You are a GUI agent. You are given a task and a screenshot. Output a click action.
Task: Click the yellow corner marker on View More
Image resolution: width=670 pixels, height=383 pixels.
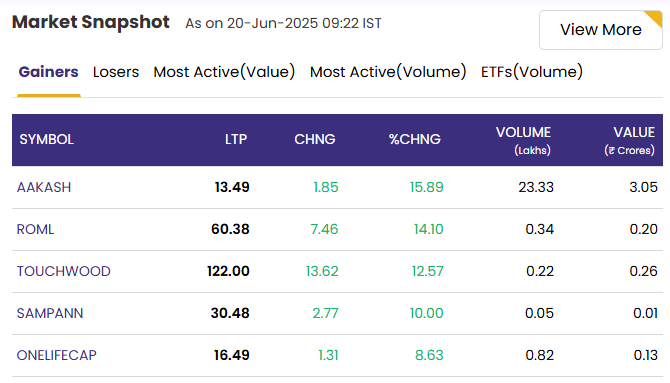[x=655, y=18]
